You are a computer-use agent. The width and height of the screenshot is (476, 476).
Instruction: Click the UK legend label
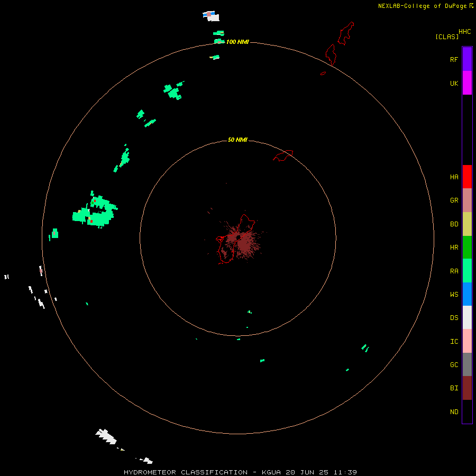(454, 83)
